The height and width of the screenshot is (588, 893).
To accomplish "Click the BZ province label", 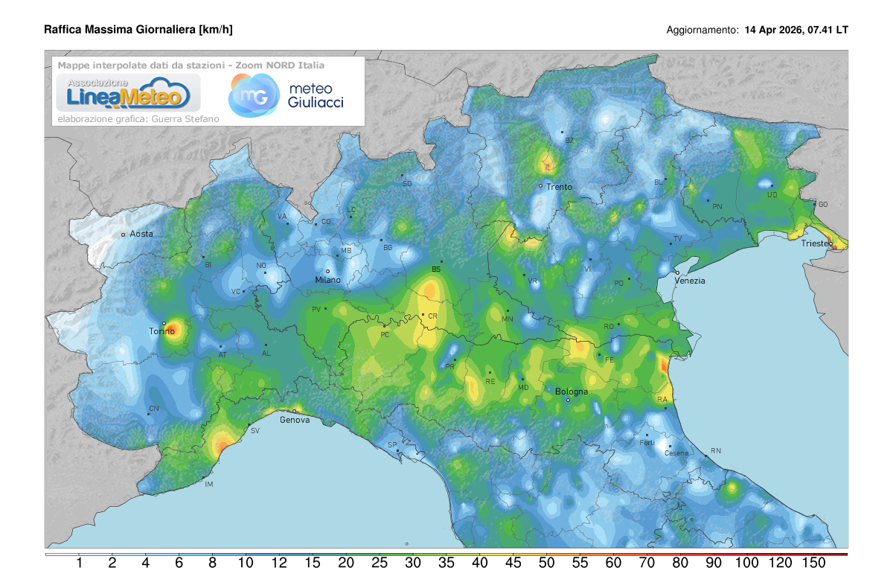I will 571,138.
